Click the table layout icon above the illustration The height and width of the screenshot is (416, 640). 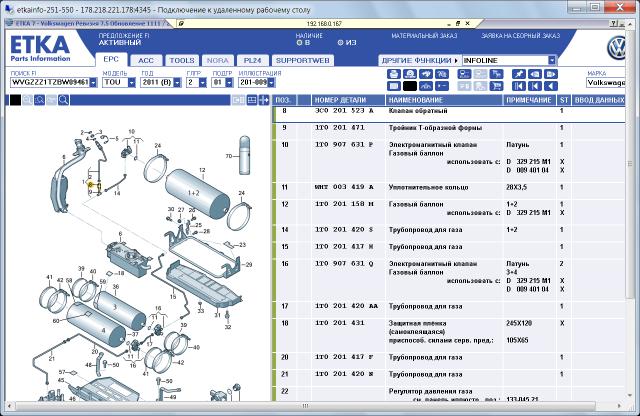click(x=252, y=100)
